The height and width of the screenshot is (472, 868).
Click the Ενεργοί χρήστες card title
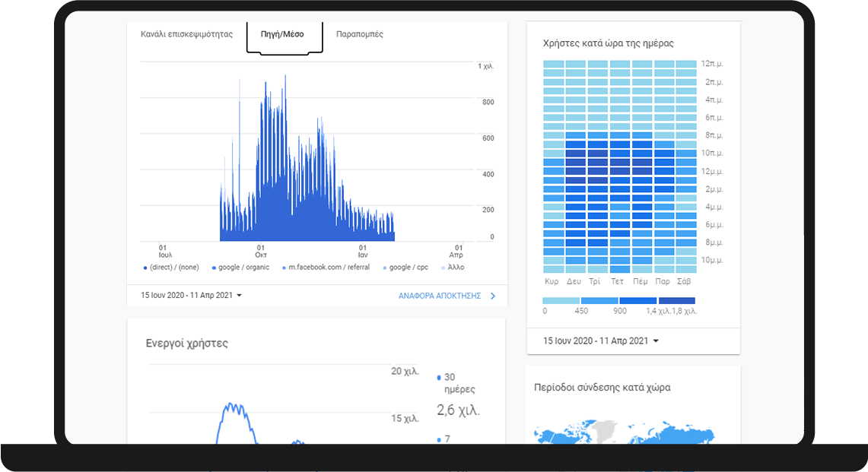pos(187,343)
